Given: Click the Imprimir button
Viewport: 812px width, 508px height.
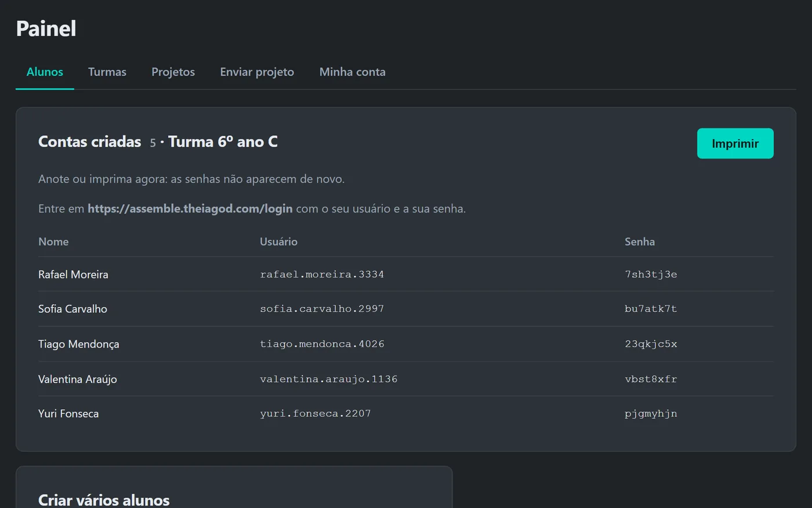Looking at the screenshot, I should (735, 143).
